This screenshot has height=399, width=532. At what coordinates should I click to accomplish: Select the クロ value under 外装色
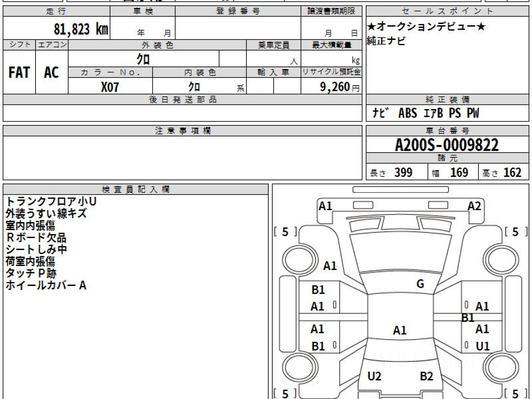coord(143,59)
